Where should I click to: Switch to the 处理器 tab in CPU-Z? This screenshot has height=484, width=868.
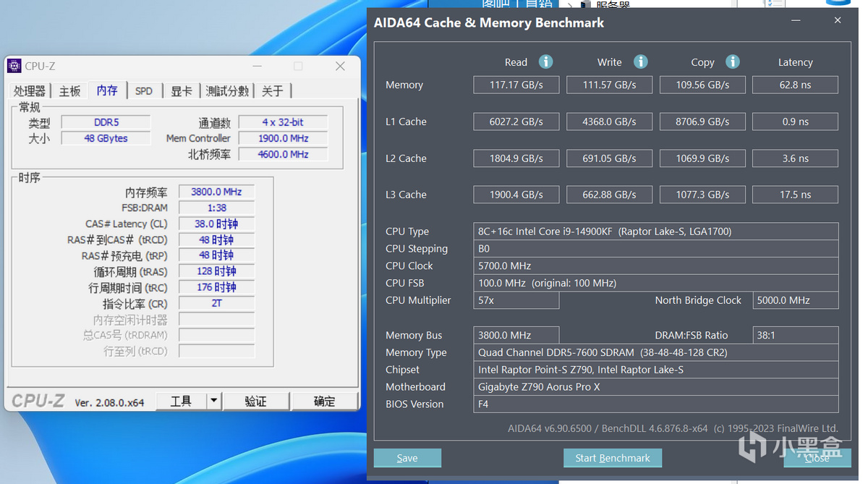30,90
